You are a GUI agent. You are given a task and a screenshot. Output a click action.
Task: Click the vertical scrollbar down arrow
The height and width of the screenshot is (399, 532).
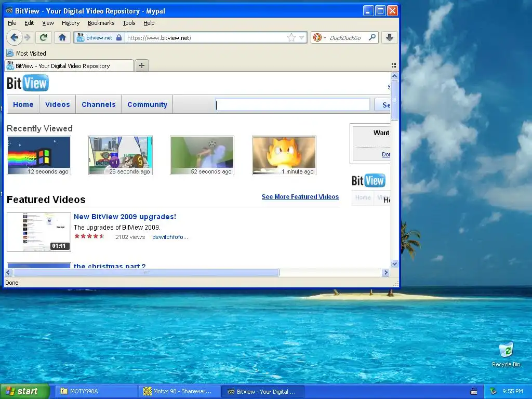[394, 263]
